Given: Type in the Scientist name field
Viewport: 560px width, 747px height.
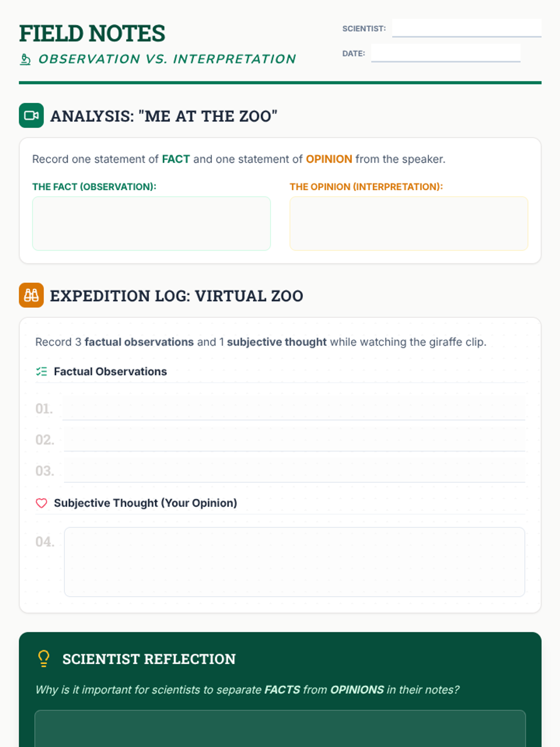Looking at the screenshot, I should click(x=466, y=28).
